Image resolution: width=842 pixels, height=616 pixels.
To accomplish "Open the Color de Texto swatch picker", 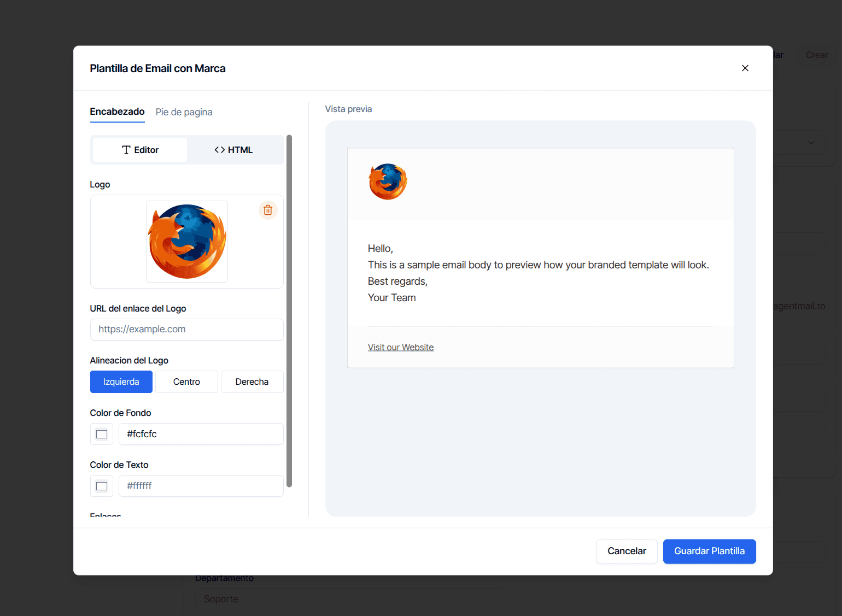I will click(102, 486).
